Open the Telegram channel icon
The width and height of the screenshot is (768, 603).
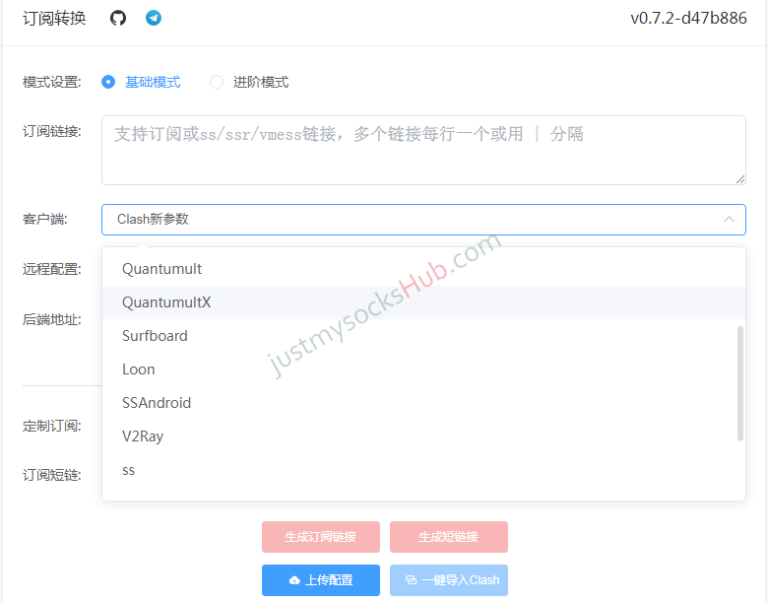(153, 18)
